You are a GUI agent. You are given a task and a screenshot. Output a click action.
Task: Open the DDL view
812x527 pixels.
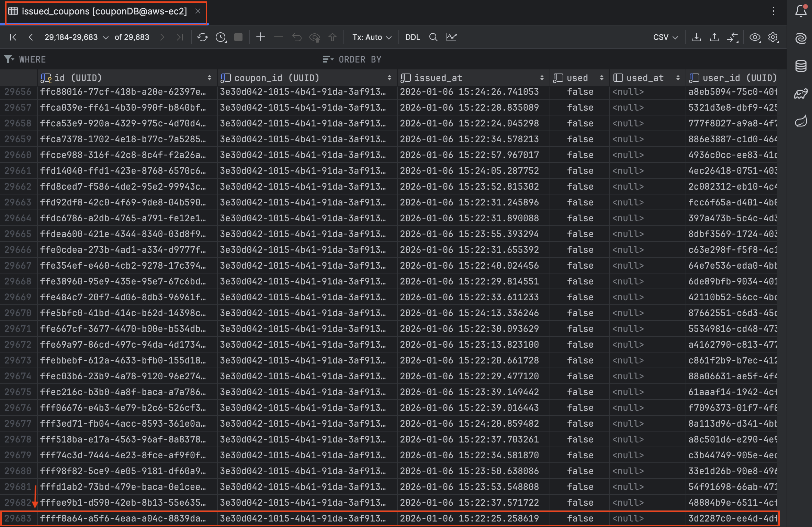click(413, 37)
